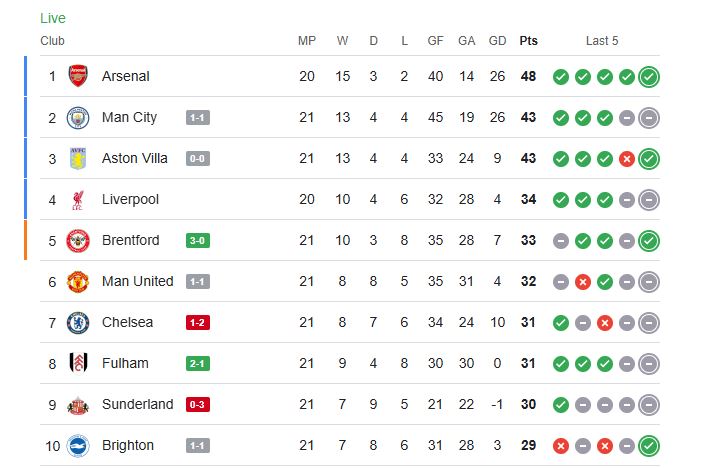The image size is (707, 468).
Task: Open Brentford's live 3-0 score badge
Action: pyautogui.click(x=198, y=241)
